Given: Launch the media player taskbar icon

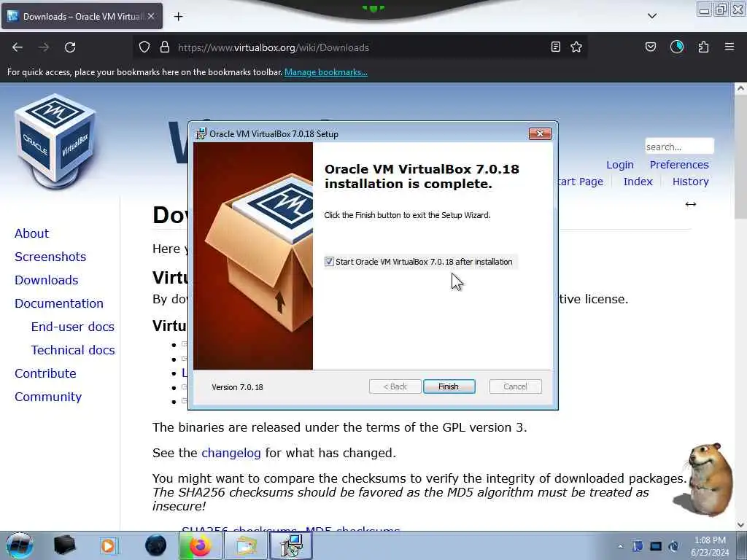Looking at the screenshot, I should pyautogui.click(x=109, y=545).
